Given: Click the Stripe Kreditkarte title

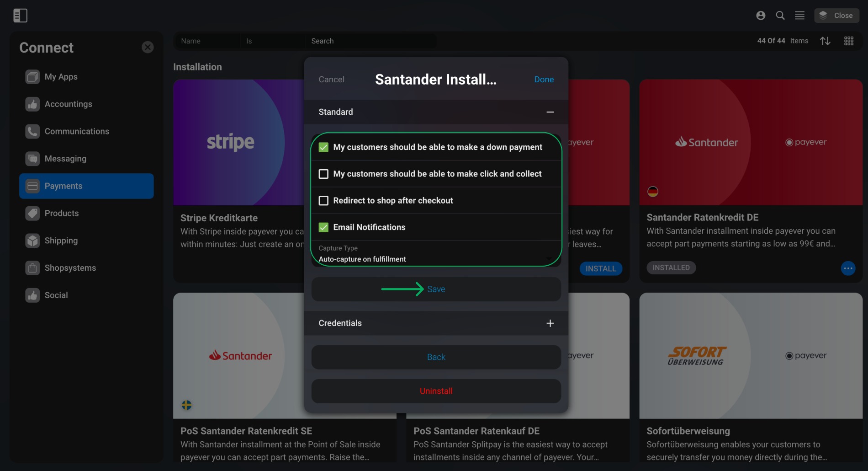Looking at the screenshot, I should pyautogui.click(x=219, y=218).
